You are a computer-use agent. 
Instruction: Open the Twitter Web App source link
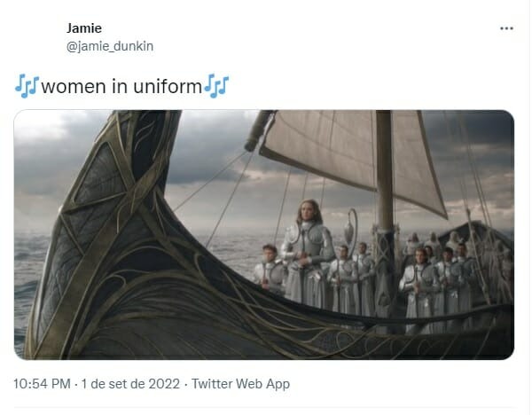240,384
